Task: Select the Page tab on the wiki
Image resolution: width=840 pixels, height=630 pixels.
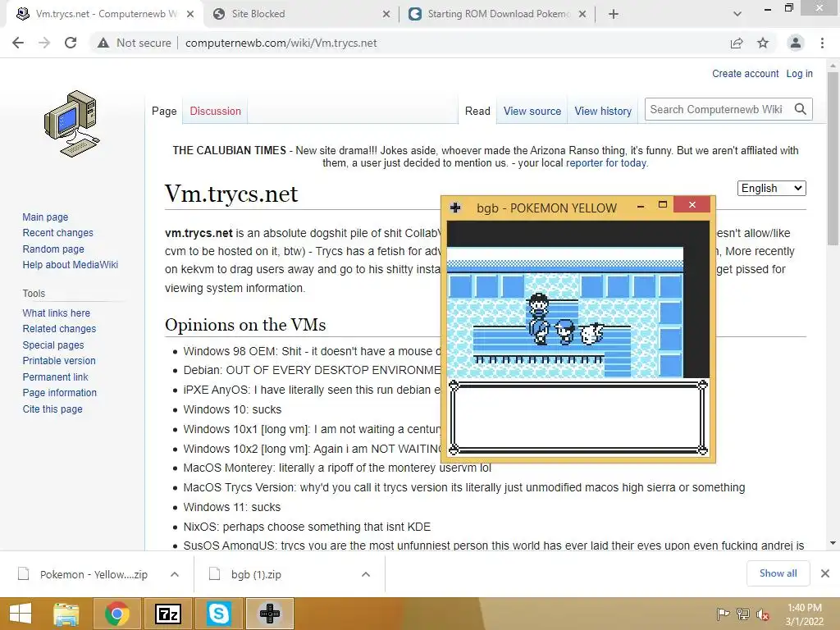Action: pos(164,111)
